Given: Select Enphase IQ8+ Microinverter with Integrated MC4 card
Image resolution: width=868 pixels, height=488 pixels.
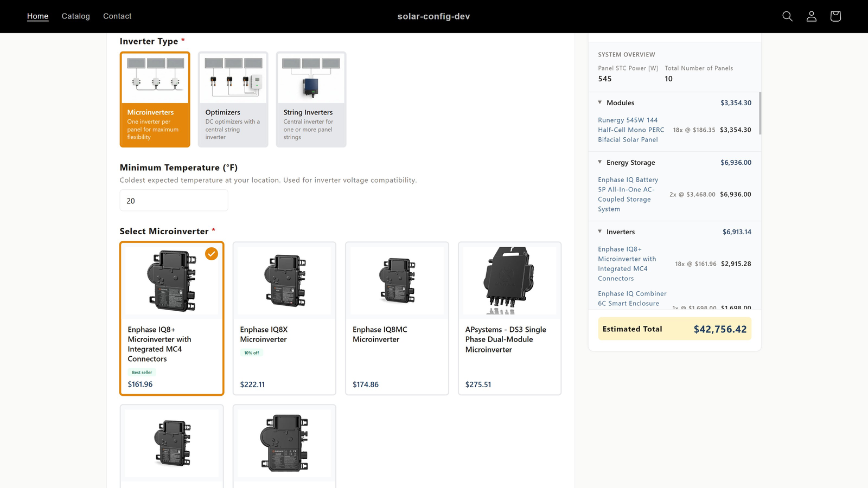Looking at the screenshot, I should [172, 318].
